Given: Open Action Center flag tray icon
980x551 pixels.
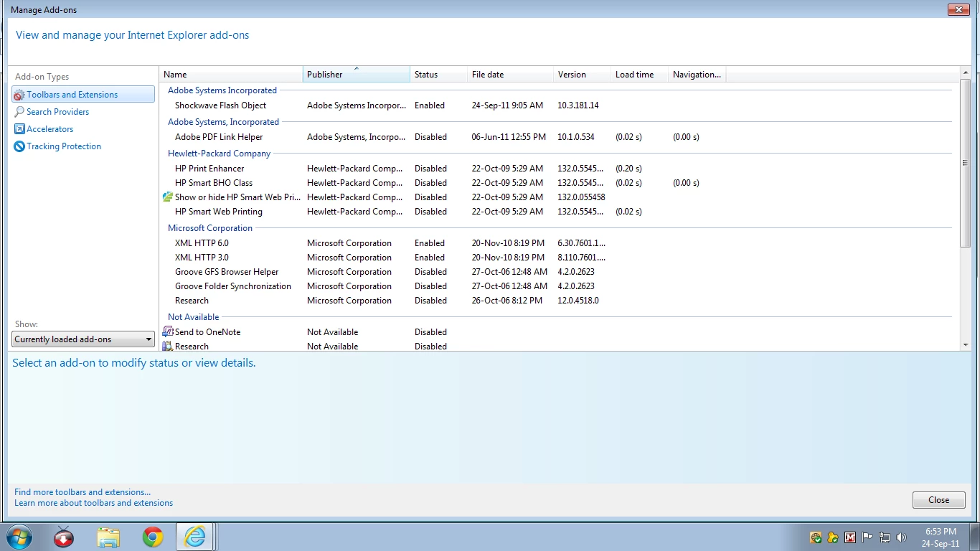Looking at the screenshot, I should 867,537.
